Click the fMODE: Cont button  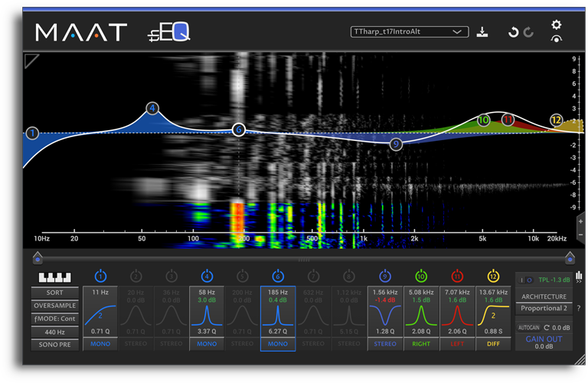click(x=55, y=319)
